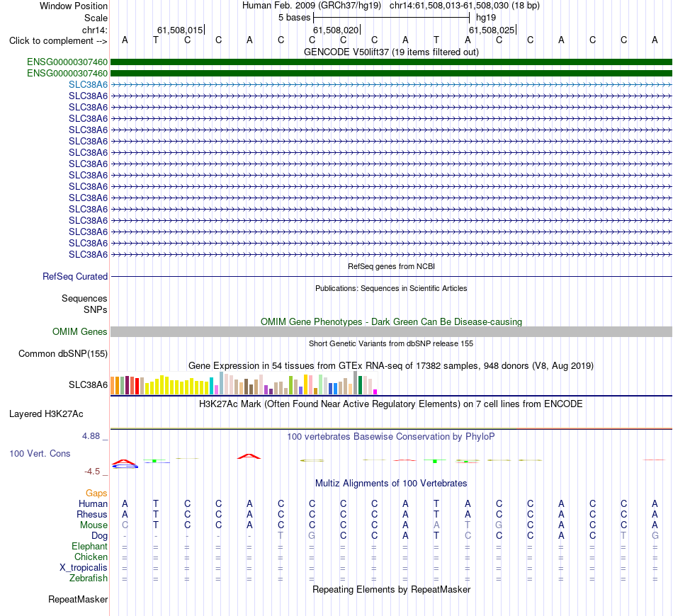This screenshot has height=616, width=673.
Task: Open 'H3K27Ac Mark' ENCODE track title
Action: point(391,404)
